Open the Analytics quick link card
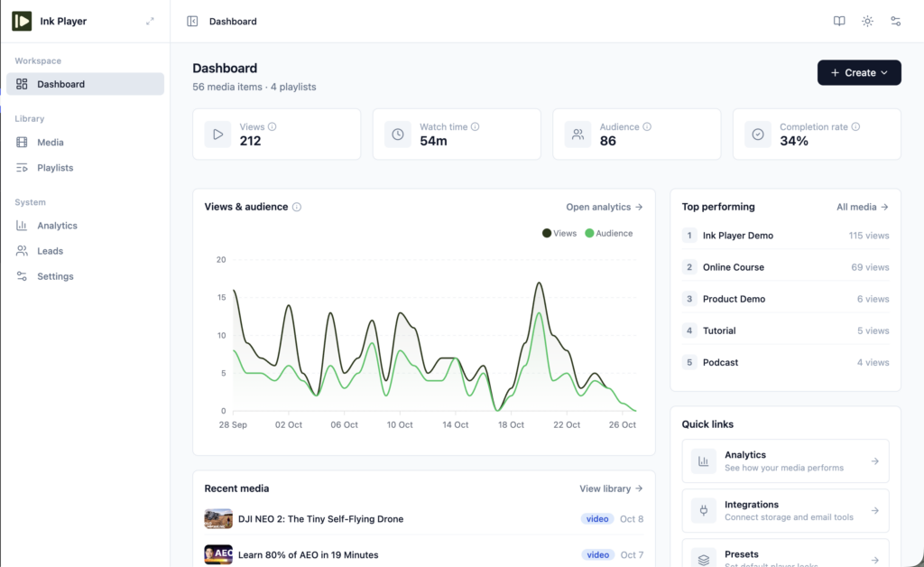 click(786, 461)
